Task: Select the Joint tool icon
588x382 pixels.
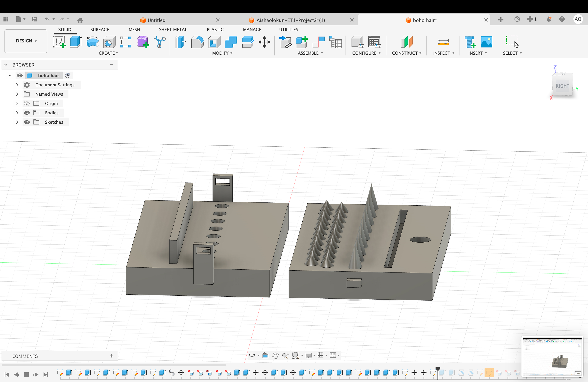Action: (x=318, y=42)
